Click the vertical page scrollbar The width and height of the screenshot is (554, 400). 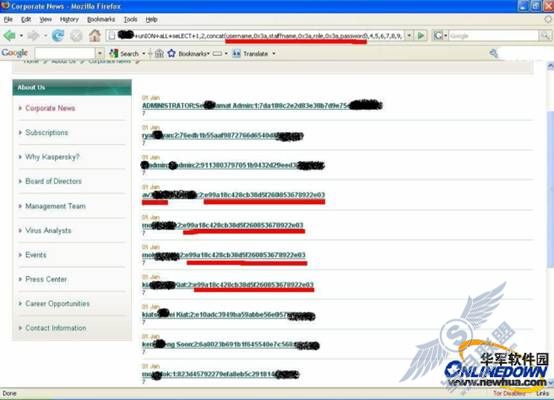point(550,224)
